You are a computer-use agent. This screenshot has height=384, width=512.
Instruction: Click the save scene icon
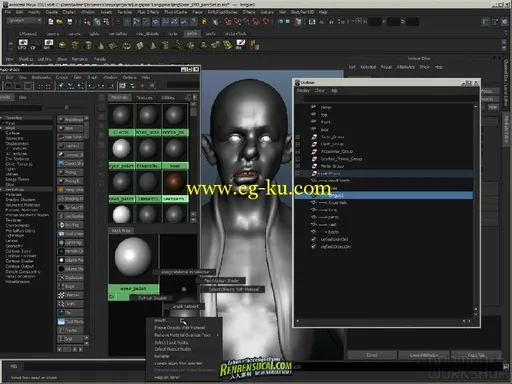pyautogui.click(x=70, y=22)
